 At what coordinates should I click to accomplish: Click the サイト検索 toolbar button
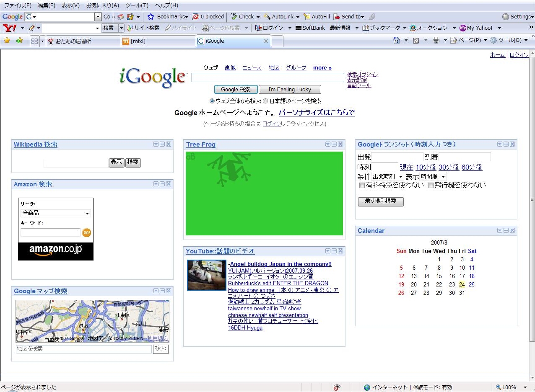coord(143,28)
